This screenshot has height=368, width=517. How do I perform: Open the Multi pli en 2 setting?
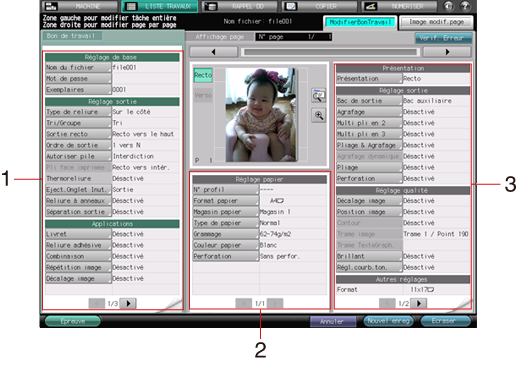[x=369, y=123]
